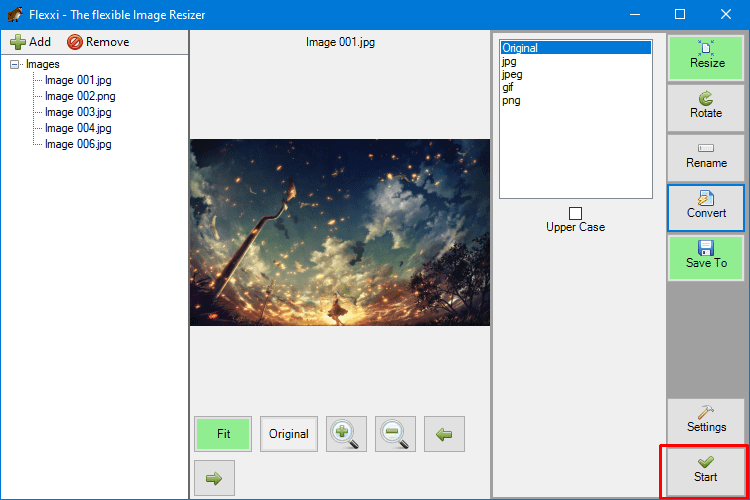
Task: Click the Remove button
Action: click(x=98, y=42)
